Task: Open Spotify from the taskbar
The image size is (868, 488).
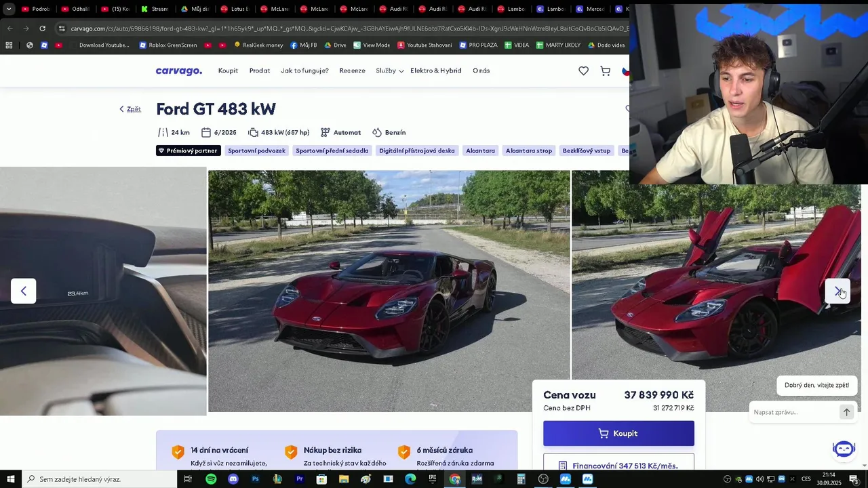Action: coord(211,479)
